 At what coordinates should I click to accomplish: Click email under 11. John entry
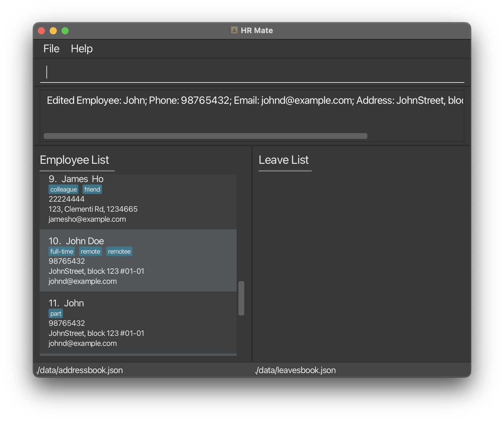(x=83, y=343)
